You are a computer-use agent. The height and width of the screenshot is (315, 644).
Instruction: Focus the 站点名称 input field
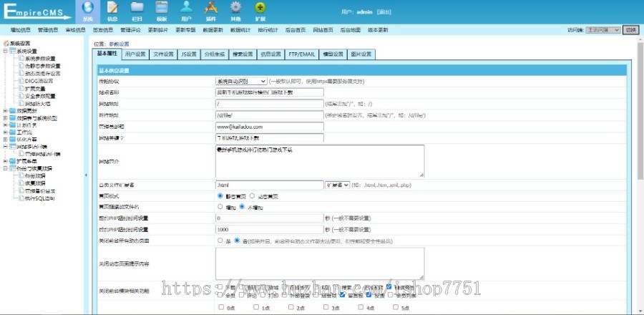[270, 92]
